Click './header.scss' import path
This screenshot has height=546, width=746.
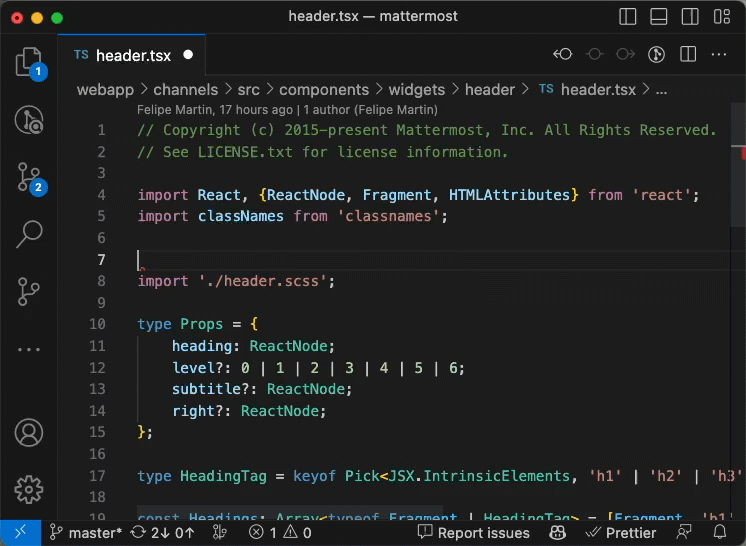click(x=263, y=281)
